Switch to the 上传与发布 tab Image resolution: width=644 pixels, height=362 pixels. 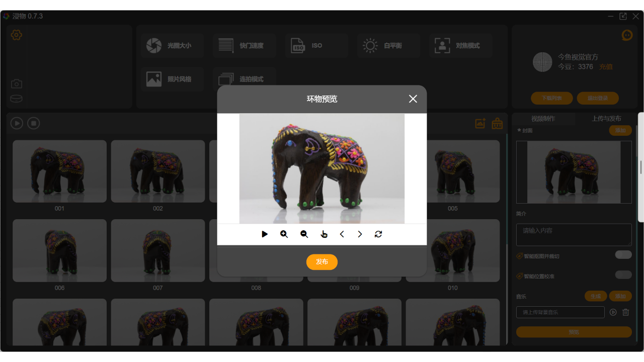click(x=606, y=119)
